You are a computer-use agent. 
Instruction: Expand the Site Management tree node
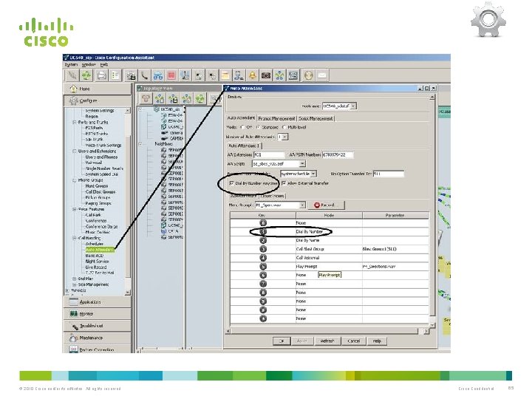click(x=75, y=284)
